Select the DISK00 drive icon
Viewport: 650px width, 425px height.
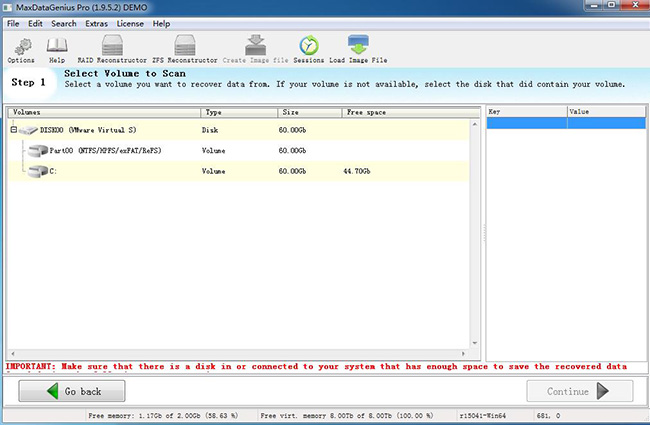click(28, 131)
